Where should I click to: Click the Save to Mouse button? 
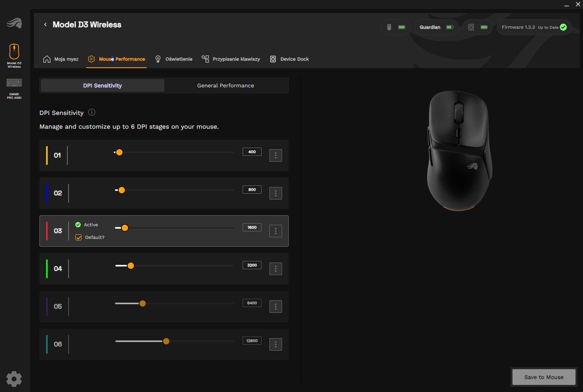(x=544, y=377)
